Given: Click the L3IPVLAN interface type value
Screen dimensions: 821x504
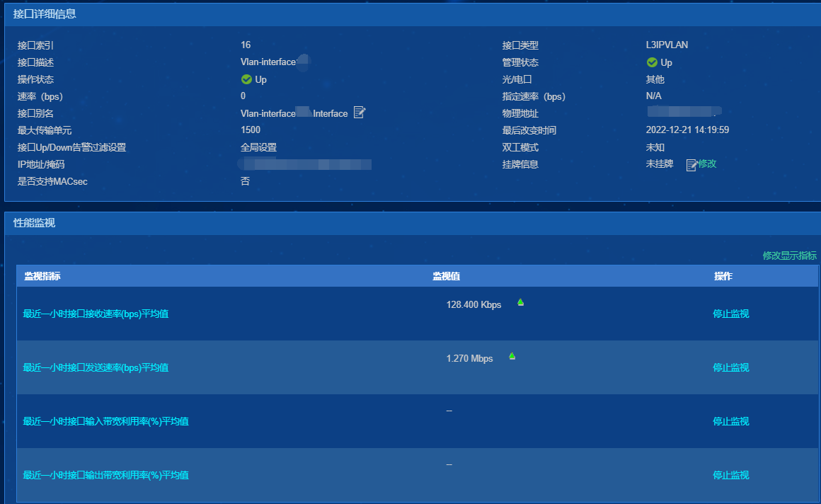Looking at the screenshot, I should click(667, 45).
